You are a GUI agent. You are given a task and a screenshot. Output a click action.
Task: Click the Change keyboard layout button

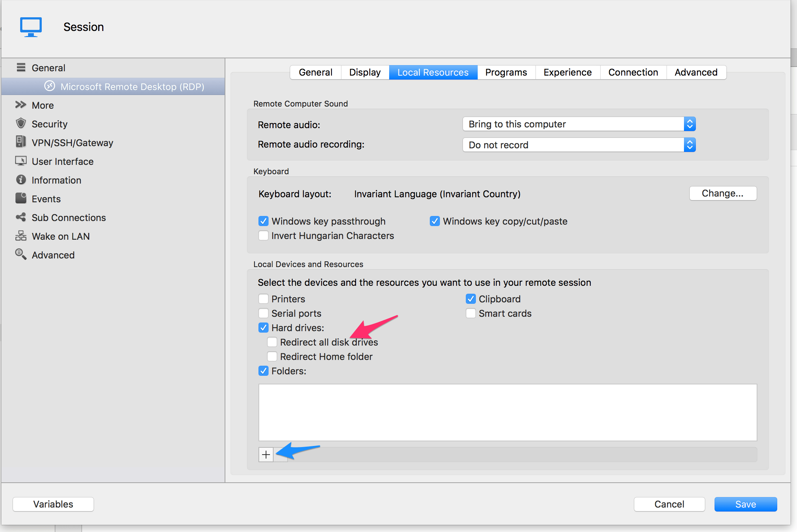tap(722, 193)
